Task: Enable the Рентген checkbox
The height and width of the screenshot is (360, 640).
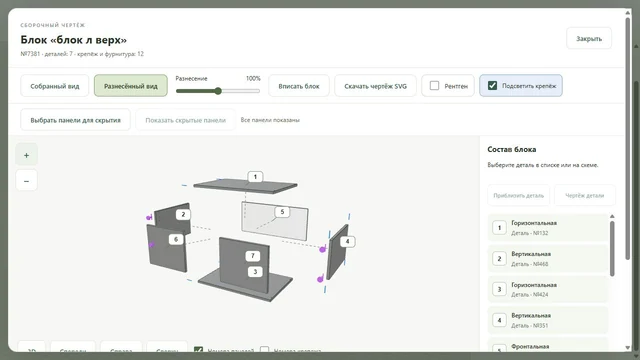Action: [x=435, y=86]
